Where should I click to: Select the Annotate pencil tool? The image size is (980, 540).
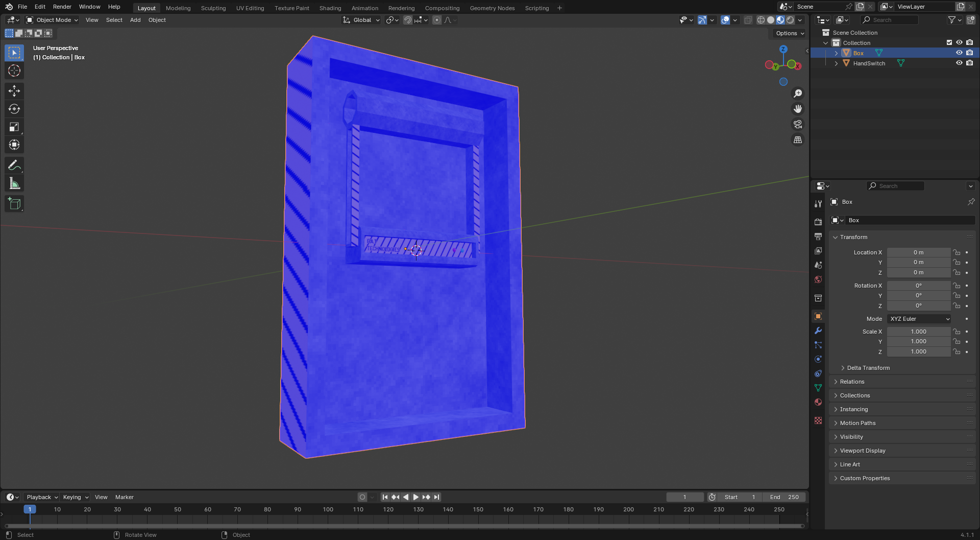point(14,166)
